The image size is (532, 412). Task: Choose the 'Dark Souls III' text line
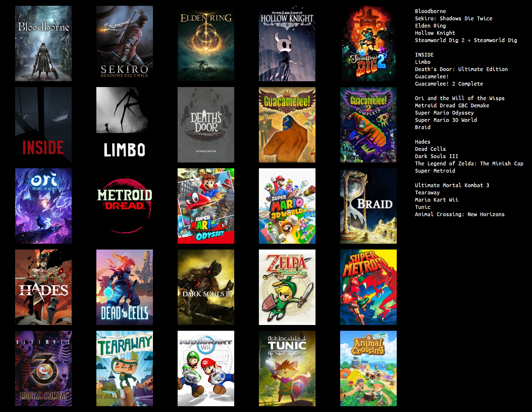(437, 156)
